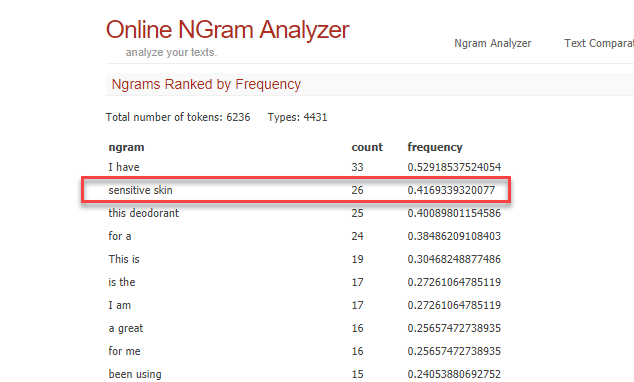Open the Ngram Analyzer navigation item

pos(492,43)
